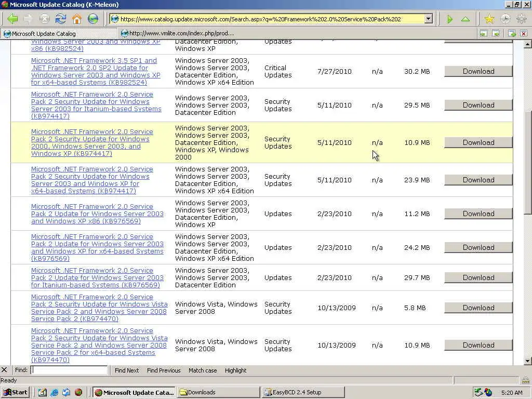The image size is (532, 399).
Task: Open Bookmarks star icon
Action: click(489, 19)
